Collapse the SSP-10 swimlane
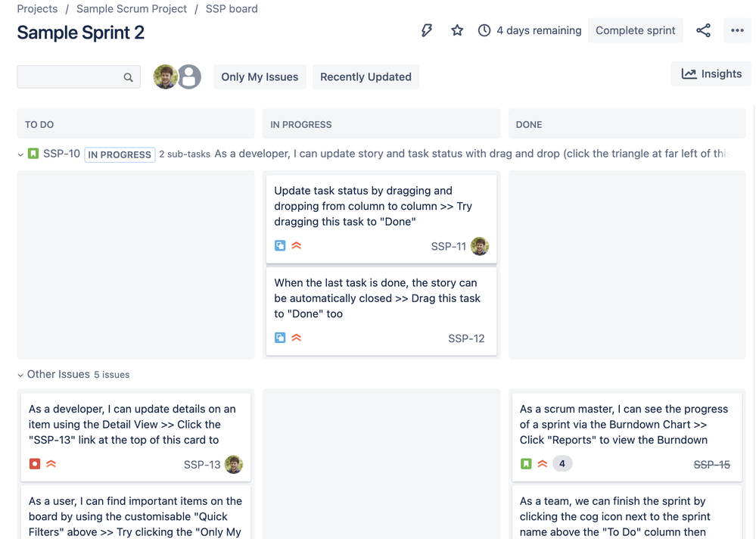The height and width of the screenshot is (539, 756). click(x=20, y=154)
